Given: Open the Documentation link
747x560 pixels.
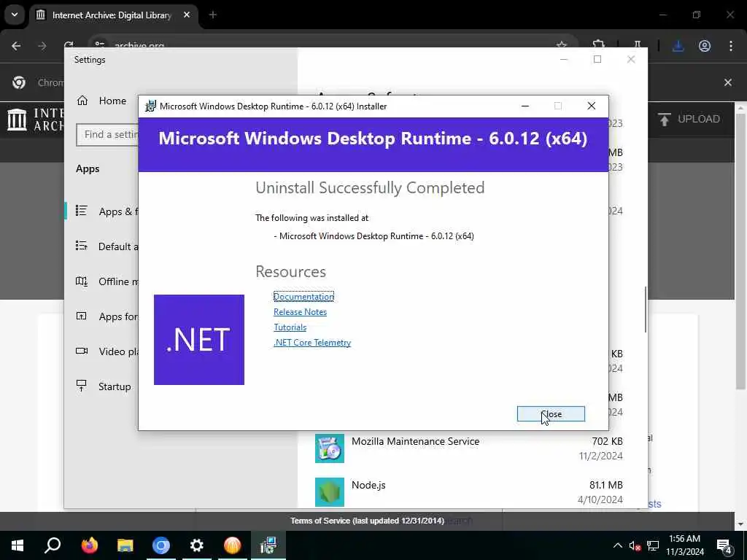Looking at the screenshot, I should click(x=303, y=296).
